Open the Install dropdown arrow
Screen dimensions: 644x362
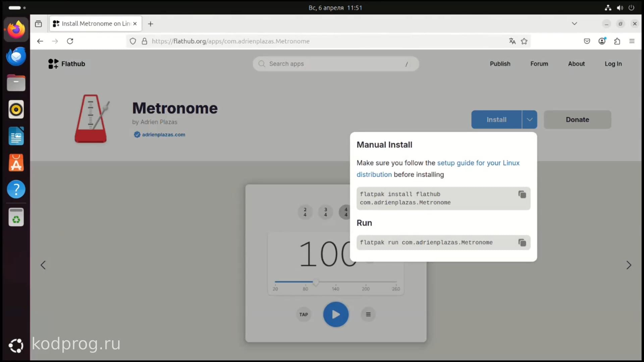coord(530,120)
